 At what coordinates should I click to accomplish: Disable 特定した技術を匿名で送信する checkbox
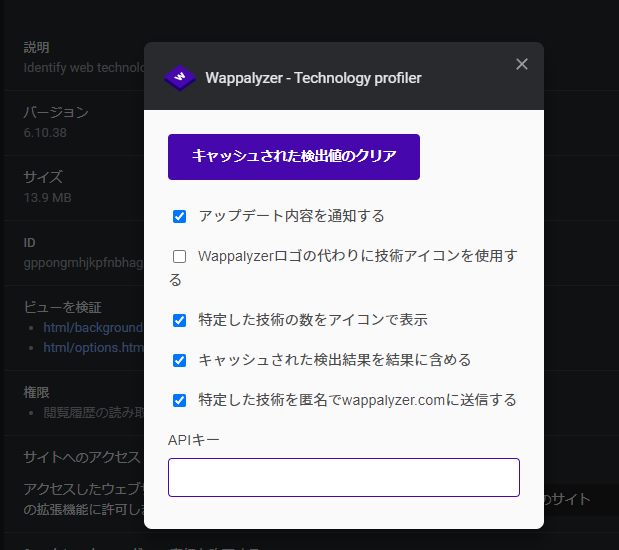click(180, 400)
